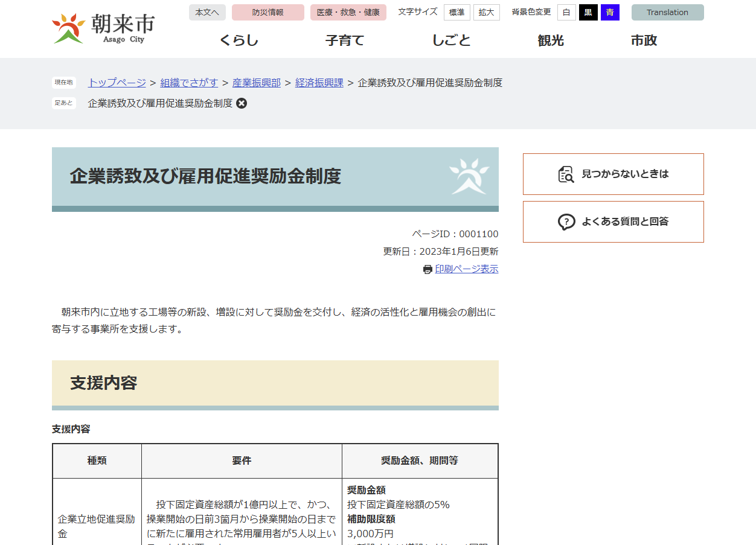The image size is (756, 545).
Task: Go to トップページ via breadcrumb
Action: (x=117, y=83)
